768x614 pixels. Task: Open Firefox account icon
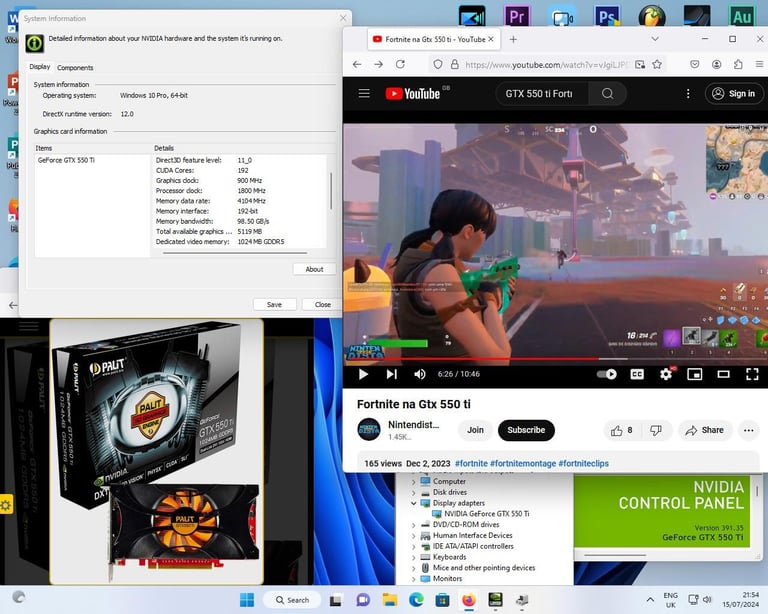tap(717, 64)
